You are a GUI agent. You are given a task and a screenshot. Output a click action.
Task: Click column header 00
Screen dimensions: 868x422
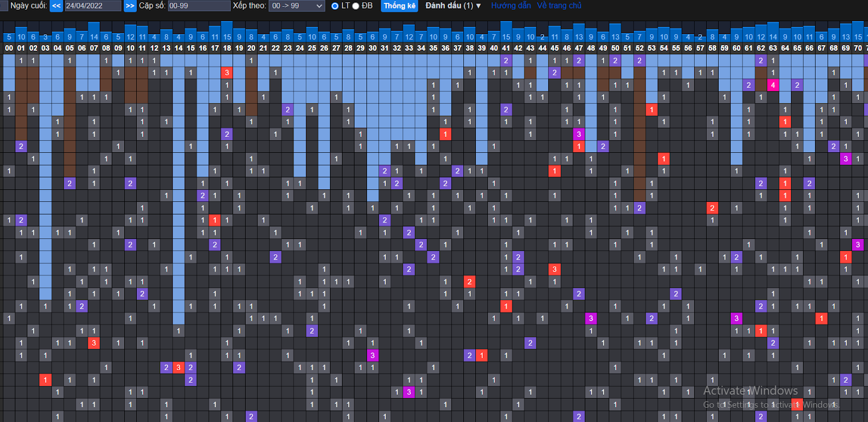[9, 48]
